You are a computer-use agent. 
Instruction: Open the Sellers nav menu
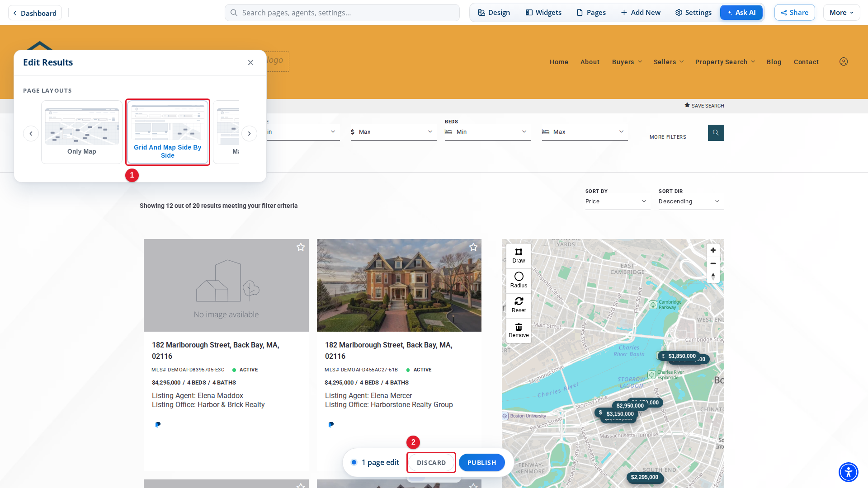(669, 62)
